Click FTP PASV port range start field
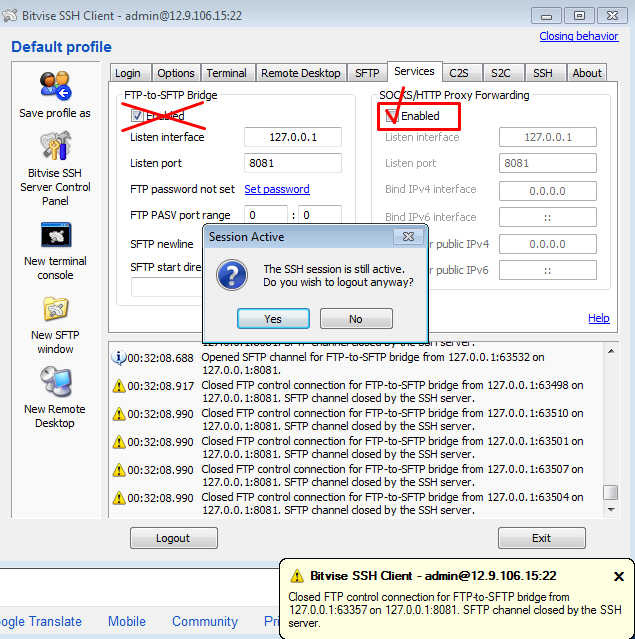The width and height of the screenshot is (635, 639). pyautogui.click(x=266, y=214)
